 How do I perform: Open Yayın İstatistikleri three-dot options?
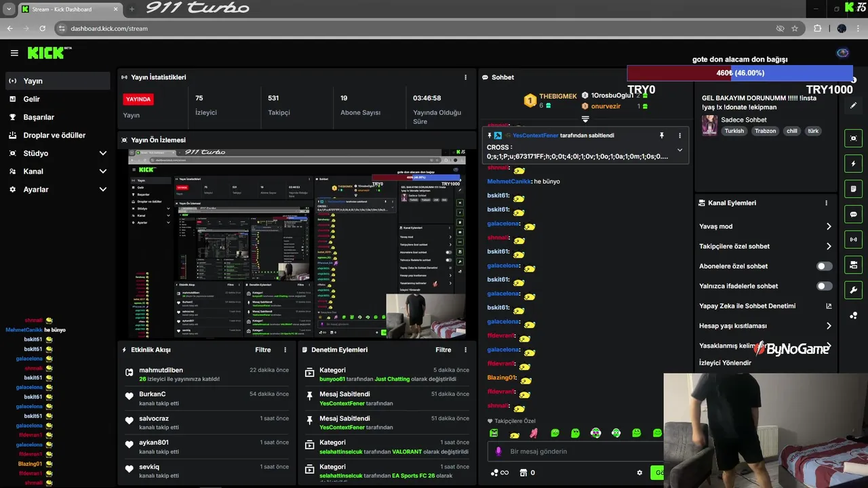[465, 77]
